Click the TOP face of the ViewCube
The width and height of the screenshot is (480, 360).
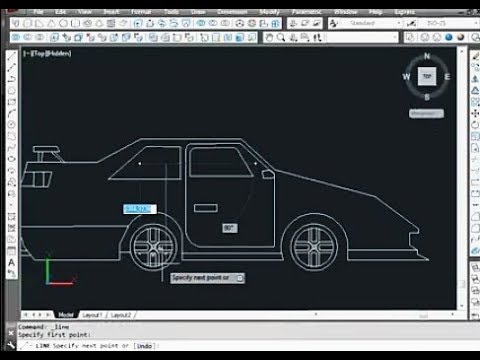tap(427, 76)
